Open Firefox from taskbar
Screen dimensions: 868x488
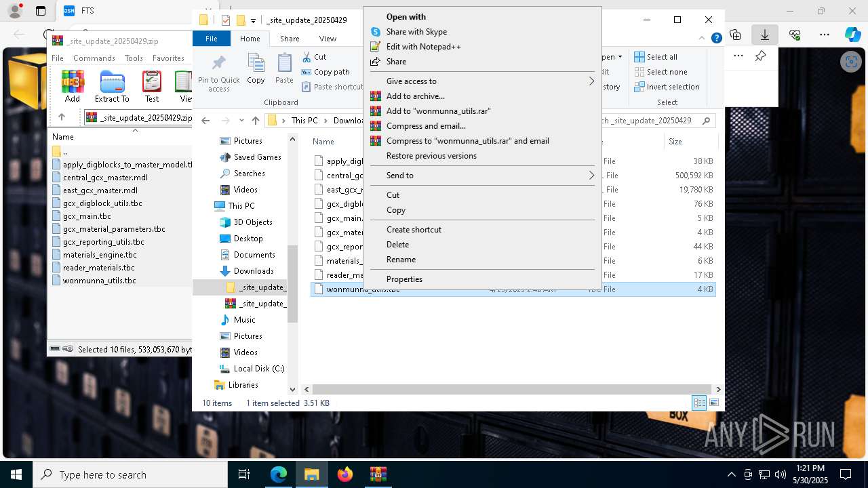pos(345,474)
